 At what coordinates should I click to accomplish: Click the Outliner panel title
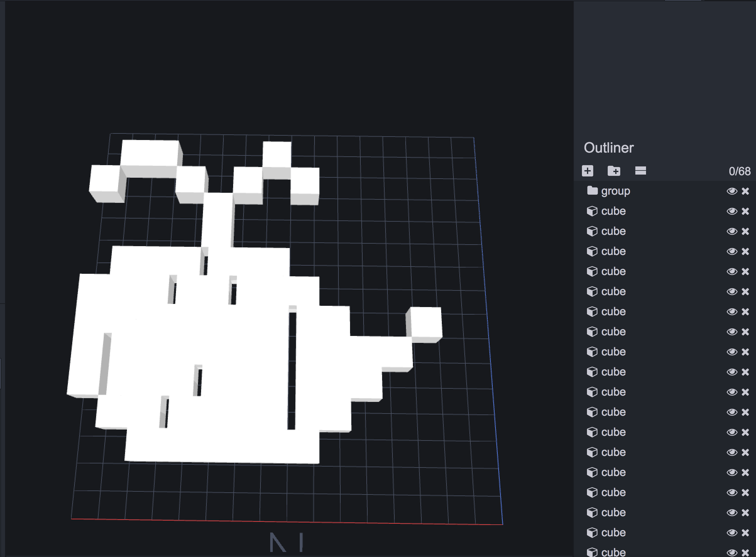pyautogui.click(x=609, y=148)
